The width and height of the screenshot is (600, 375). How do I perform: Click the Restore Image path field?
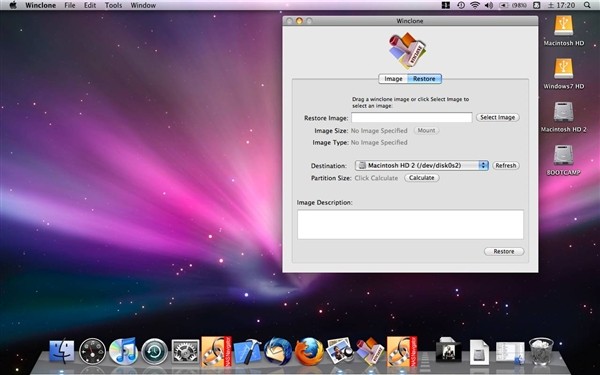412,117
